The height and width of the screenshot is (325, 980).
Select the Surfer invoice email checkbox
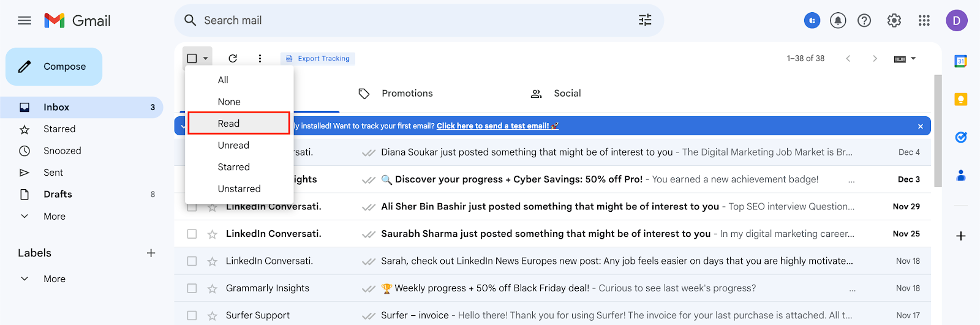[192, 315]
